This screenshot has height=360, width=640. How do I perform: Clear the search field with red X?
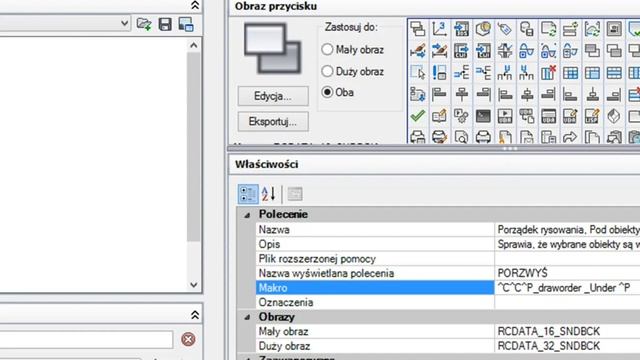click(188, 339)
